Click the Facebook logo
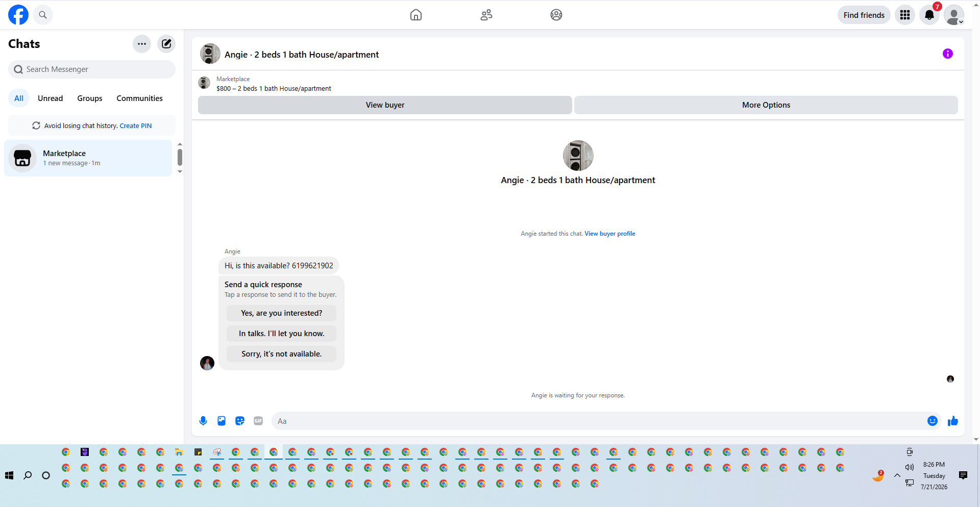The width and height of the screenshot is (980, 507). click(x=18, y=15)
